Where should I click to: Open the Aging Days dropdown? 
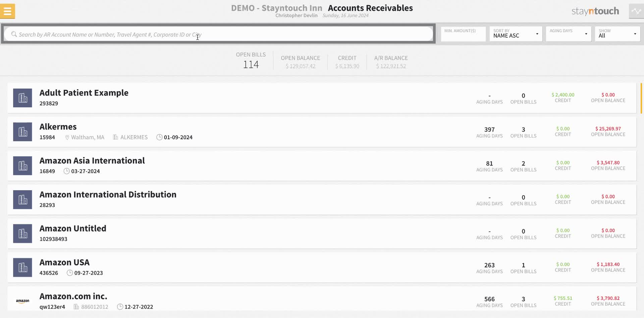(568, 34)
